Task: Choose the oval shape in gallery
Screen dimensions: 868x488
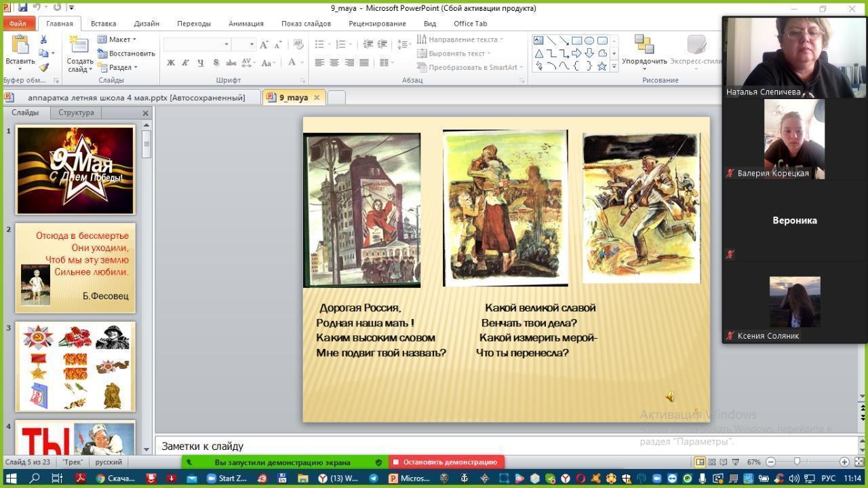Action: pyautogui.click(x=589, y=41)
